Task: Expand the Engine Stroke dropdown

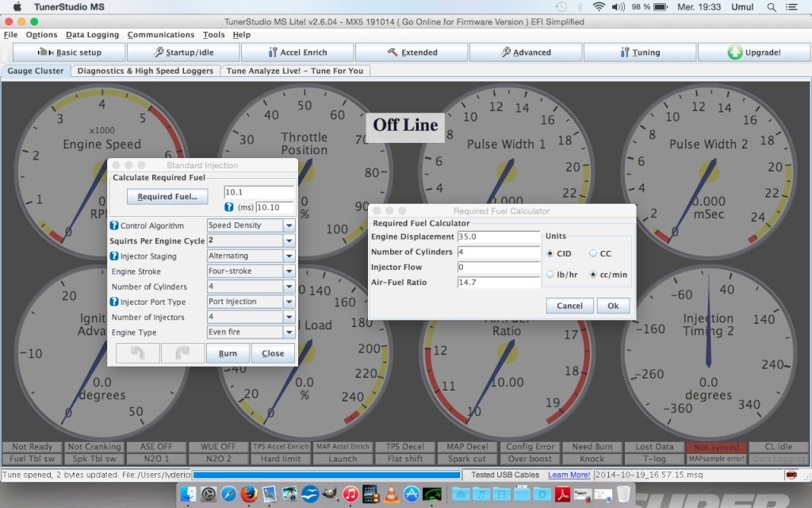Action: 289,271
